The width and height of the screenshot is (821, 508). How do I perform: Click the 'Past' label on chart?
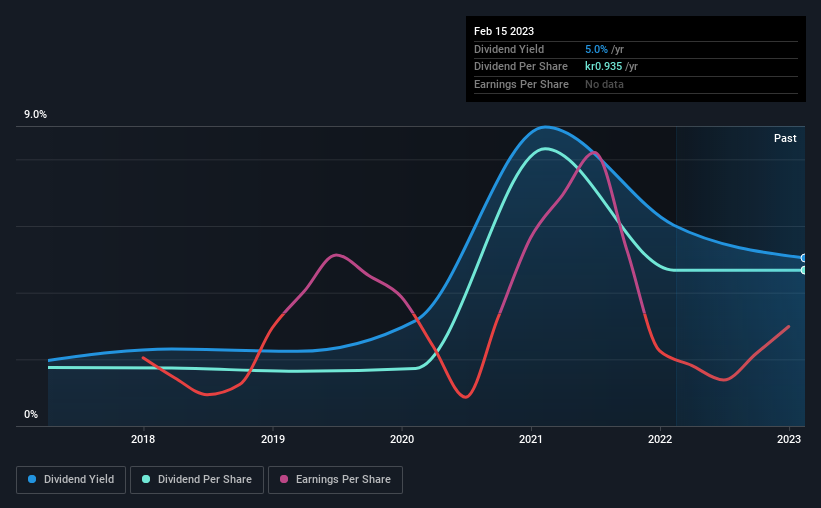point(785,138)
